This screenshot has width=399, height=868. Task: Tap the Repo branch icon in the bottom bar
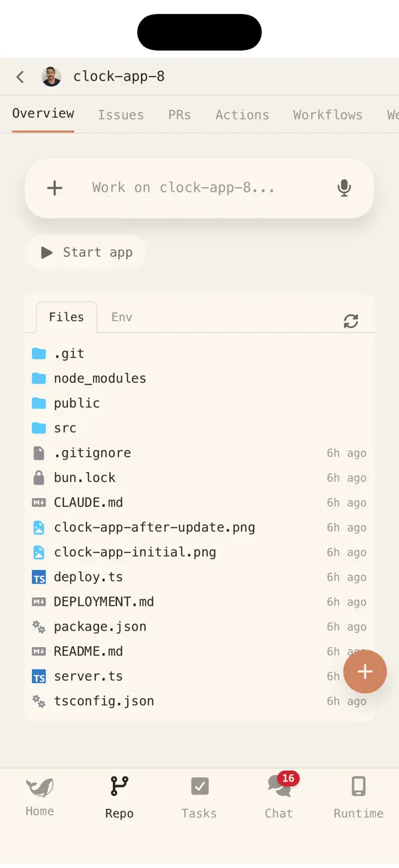pyautogui.click(x=119, y=787)
